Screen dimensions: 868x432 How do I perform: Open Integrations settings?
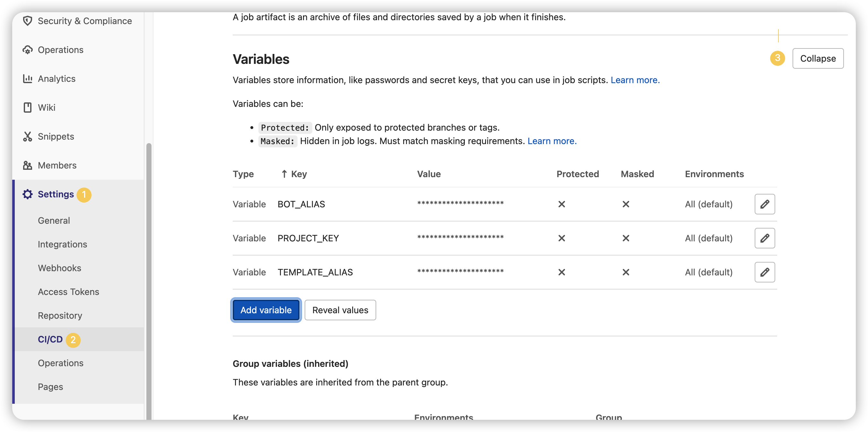[x=62, y=244]
